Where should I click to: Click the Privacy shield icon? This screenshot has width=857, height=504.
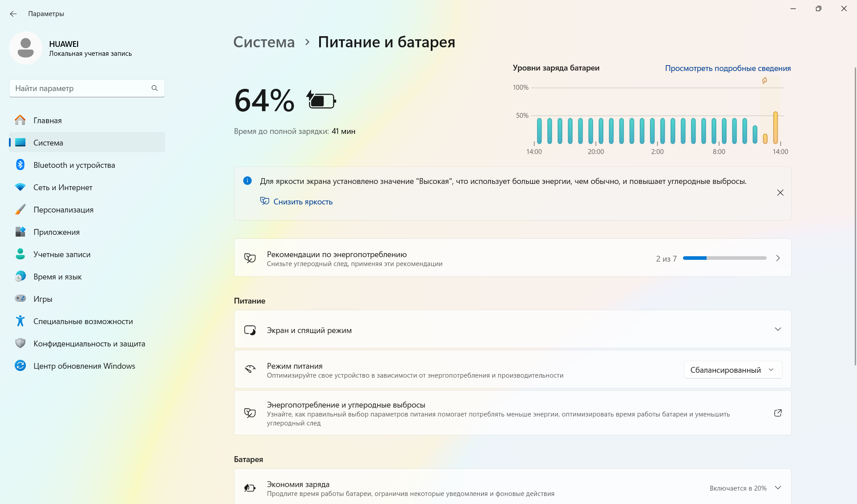click(20, 343)
